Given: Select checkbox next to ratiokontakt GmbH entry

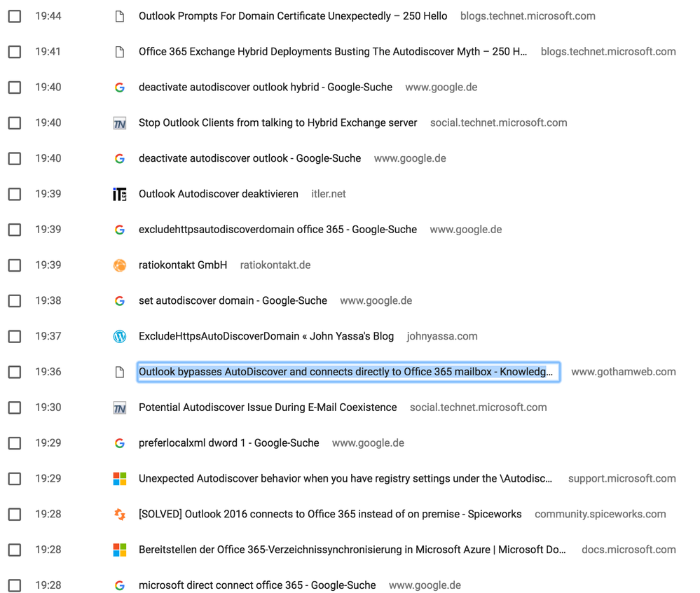Looking at the screenshot, I should pos(15,265).
